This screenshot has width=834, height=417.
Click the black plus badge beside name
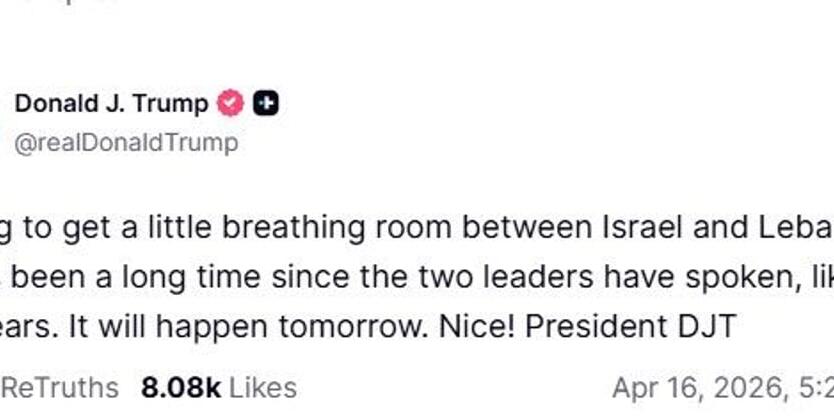(x=265, y=103)
